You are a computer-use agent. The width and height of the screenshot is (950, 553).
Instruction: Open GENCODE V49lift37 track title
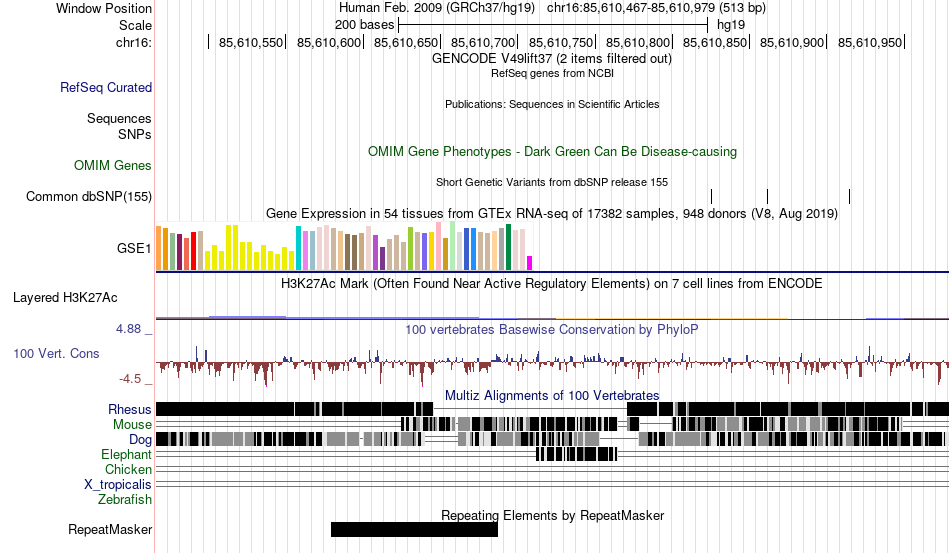[552, 59]
